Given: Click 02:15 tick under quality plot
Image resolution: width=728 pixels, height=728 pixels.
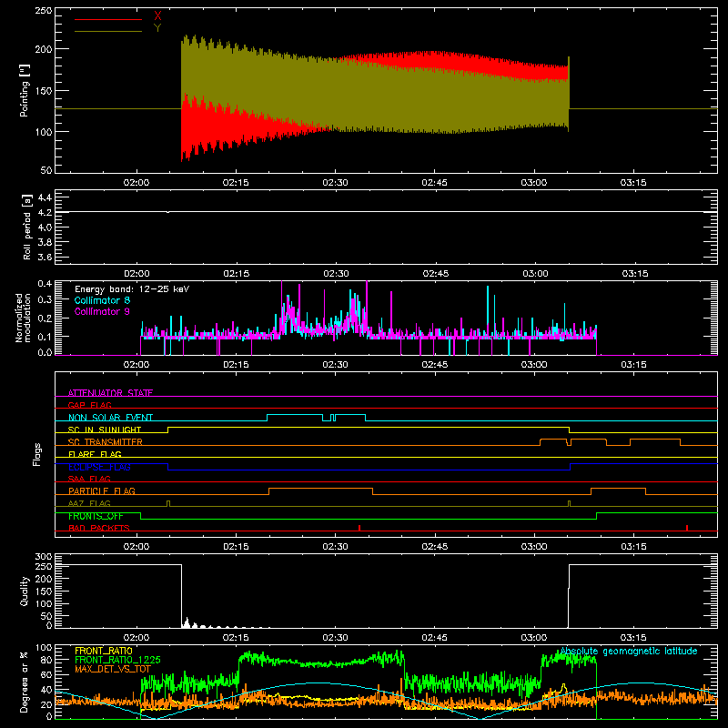Looking at the screenshot, I should (236, 638).
